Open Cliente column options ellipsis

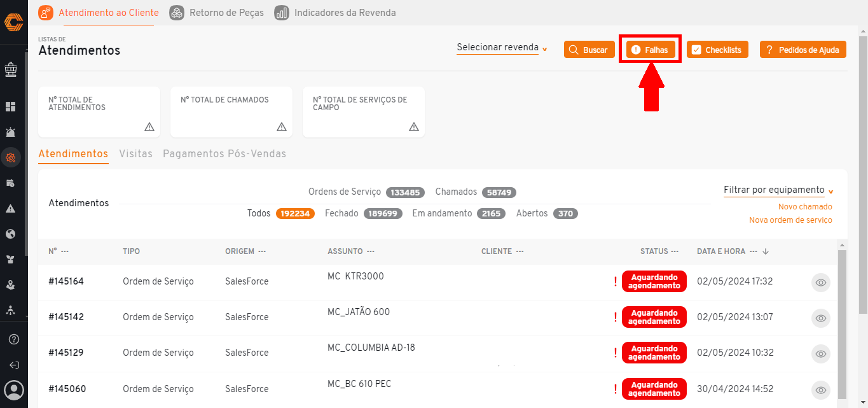pyautogui.click(x=520, y=251)
